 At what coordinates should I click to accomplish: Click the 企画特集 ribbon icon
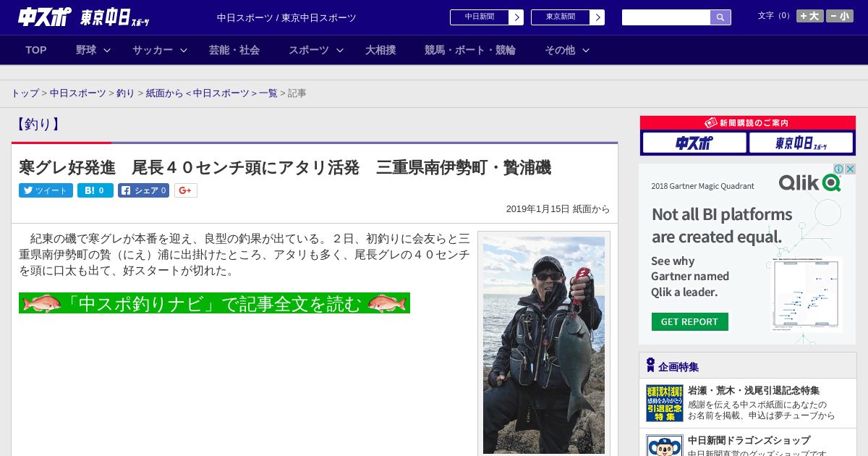650,366
